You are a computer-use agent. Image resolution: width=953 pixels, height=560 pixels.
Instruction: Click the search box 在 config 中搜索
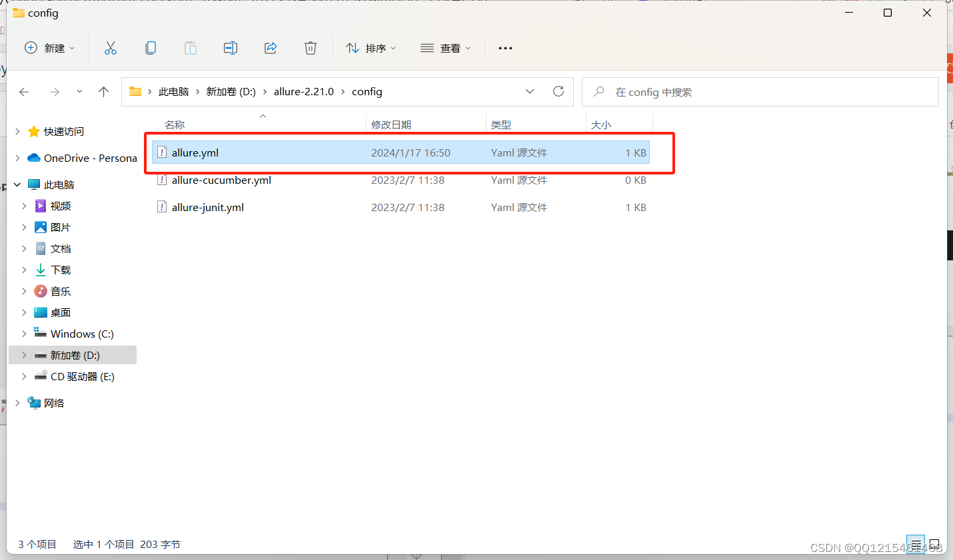pyautogui.click(x=760, y=92)
